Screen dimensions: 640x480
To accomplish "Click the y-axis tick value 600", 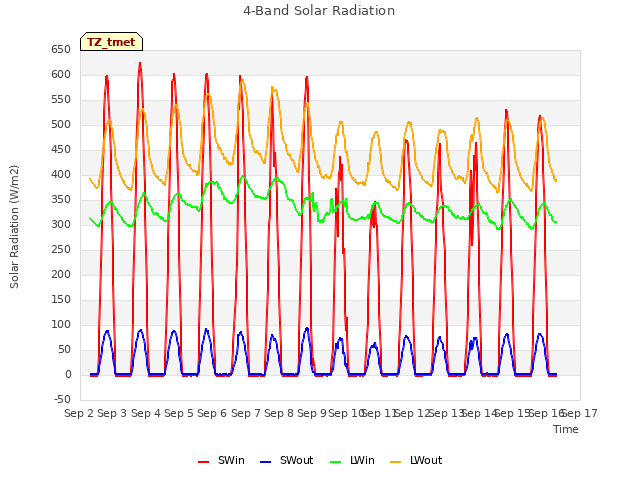I will point(61,75).
